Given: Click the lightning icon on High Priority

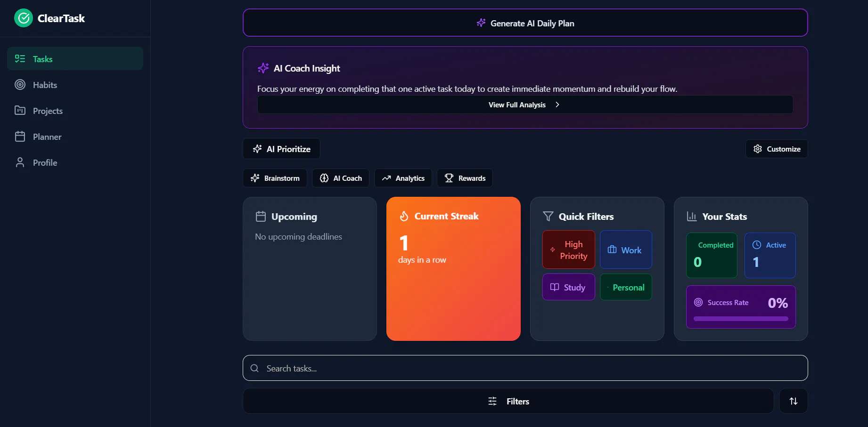Looking at the screenshot, I should [x=553, y=250].
